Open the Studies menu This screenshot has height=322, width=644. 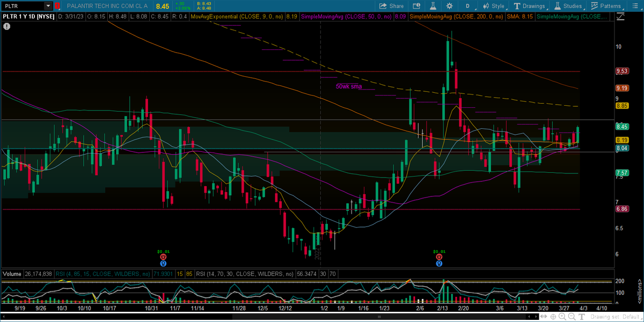[568, 6]
